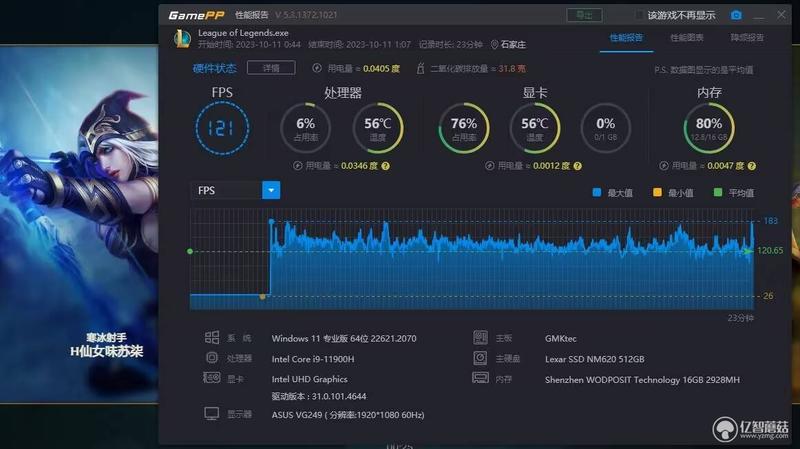This screenshot has width=800, height=449.
Task: Click the yellow minimum marker on FPS chart
Action: pyautogui.click(x=262, y=296)
